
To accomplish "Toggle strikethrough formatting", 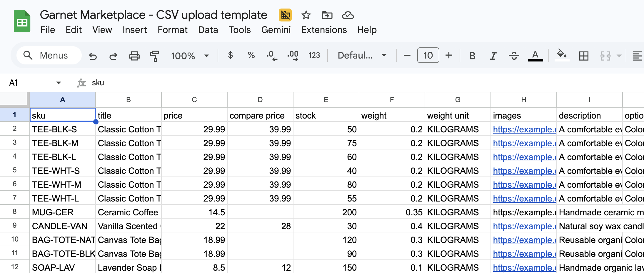I will point(514,55).
